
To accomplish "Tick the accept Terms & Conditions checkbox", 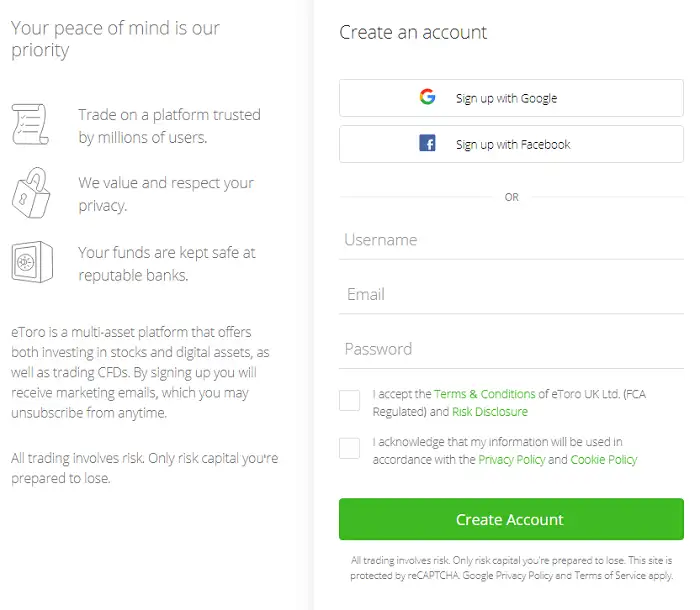I will click(x=349, y=401).
